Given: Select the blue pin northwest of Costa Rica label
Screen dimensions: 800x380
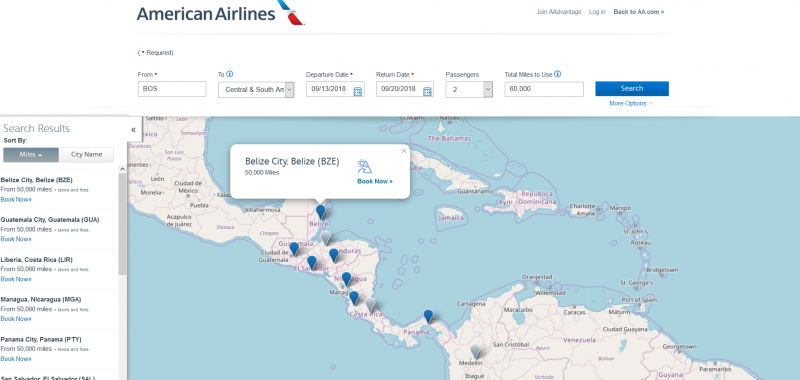Looking at the screenshot, I should click(x=354, y=298).
